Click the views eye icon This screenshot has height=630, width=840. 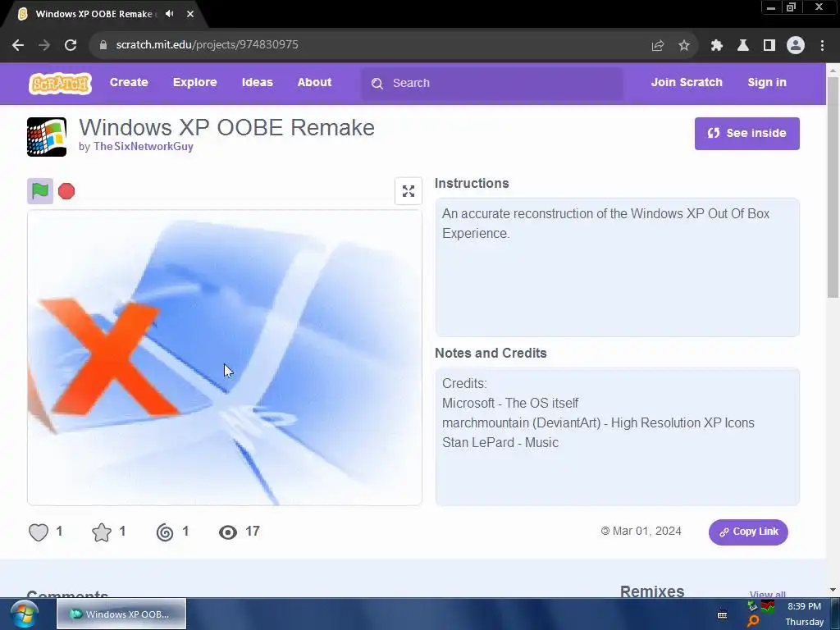click(228, 532)
